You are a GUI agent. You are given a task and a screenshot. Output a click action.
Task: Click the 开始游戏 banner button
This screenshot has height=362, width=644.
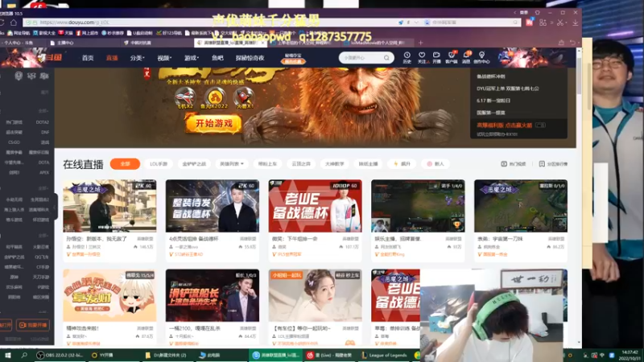(214, 124)
